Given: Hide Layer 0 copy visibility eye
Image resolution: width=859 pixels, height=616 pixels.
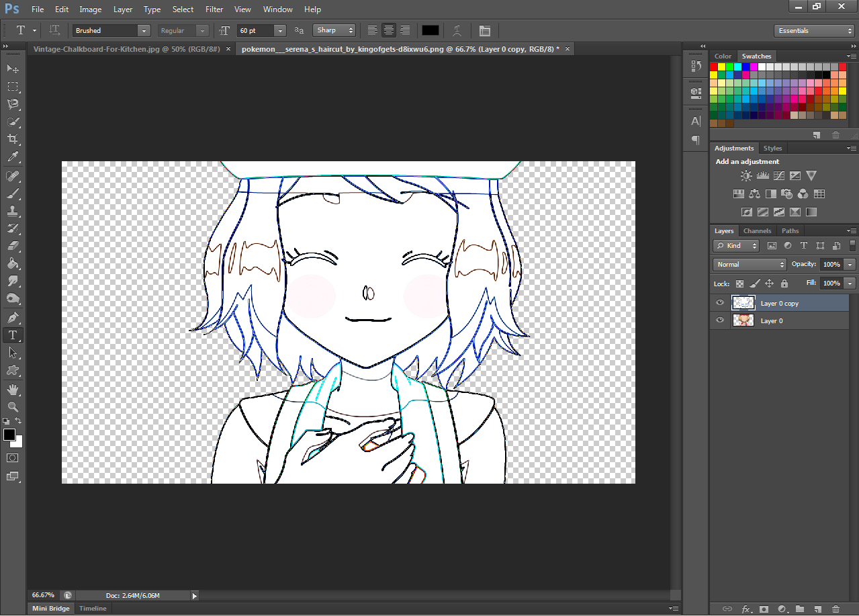Looking at the screenshot, I should [720, 303].
